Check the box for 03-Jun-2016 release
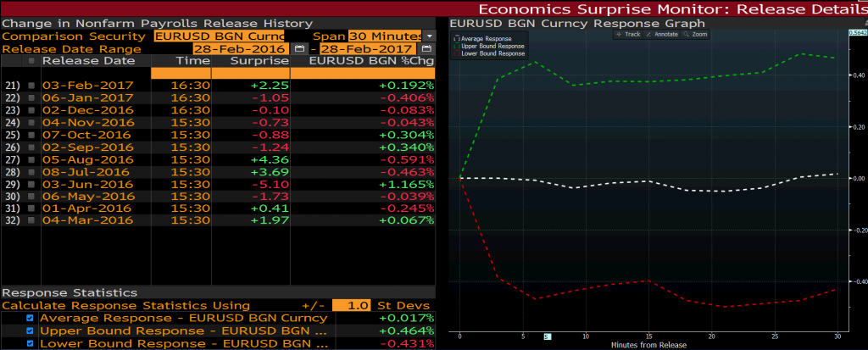The width and height of the screenshot is (868, 350). 31,183
